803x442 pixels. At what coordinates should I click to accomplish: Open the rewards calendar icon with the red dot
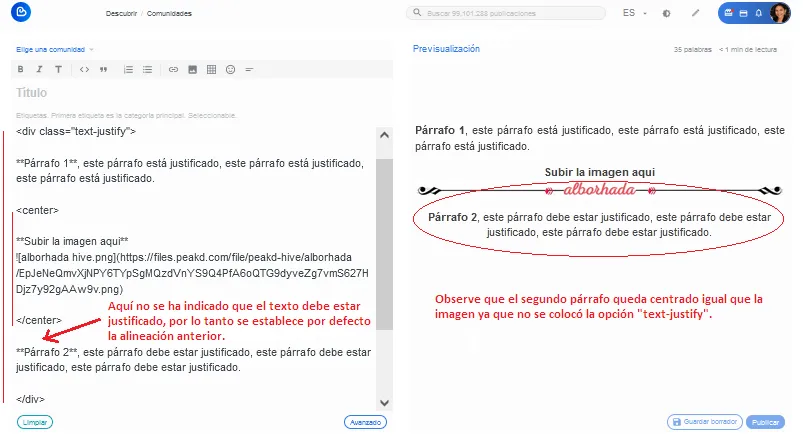click(729, 13)
